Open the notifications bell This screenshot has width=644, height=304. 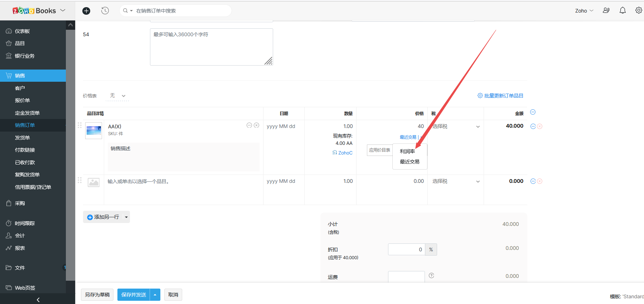pyautogui.click(x=623, y=10)
